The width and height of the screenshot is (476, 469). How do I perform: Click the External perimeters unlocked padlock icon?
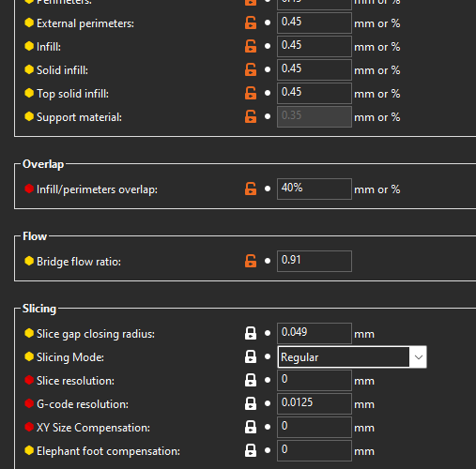251,23
